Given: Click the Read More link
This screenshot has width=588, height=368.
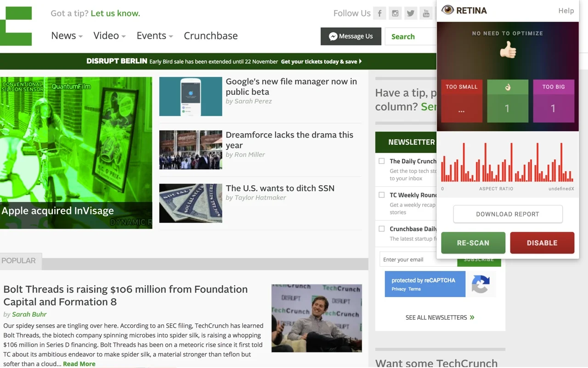Looking at the screenshot, I should click(x=79, y=364).
